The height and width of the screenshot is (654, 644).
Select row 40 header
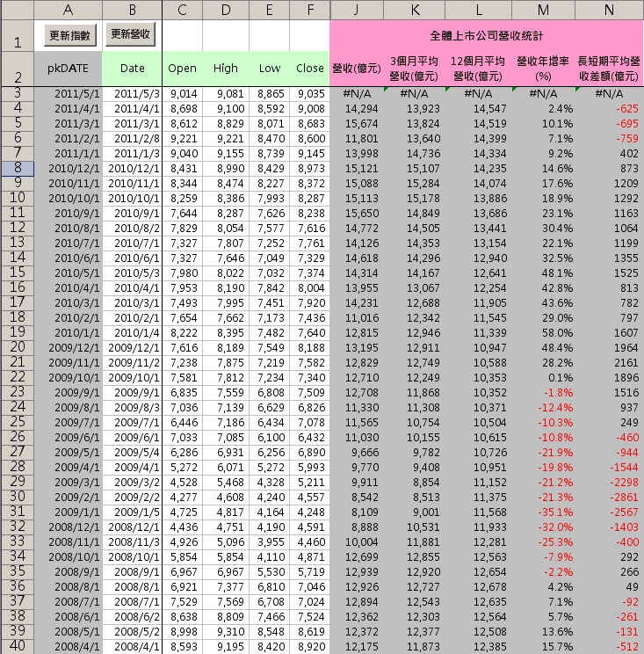pyautogui.click(x=17, y=646)
